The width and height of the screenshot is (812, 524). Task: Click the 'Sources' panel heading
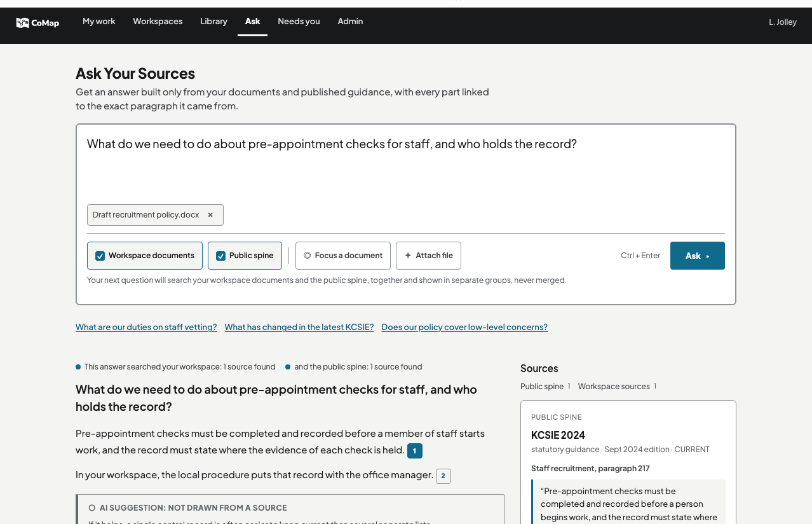tap(539, 369)
